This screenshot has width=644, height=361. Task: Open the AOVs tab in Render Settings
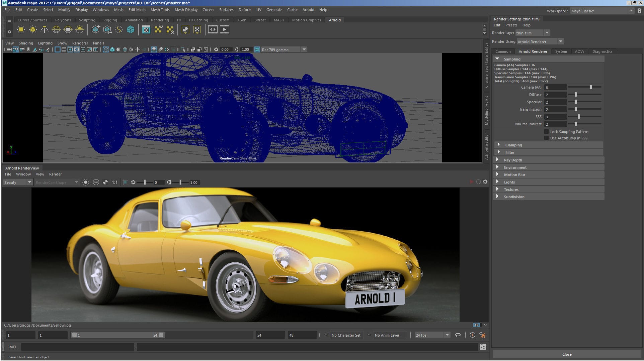coord(580,51)
